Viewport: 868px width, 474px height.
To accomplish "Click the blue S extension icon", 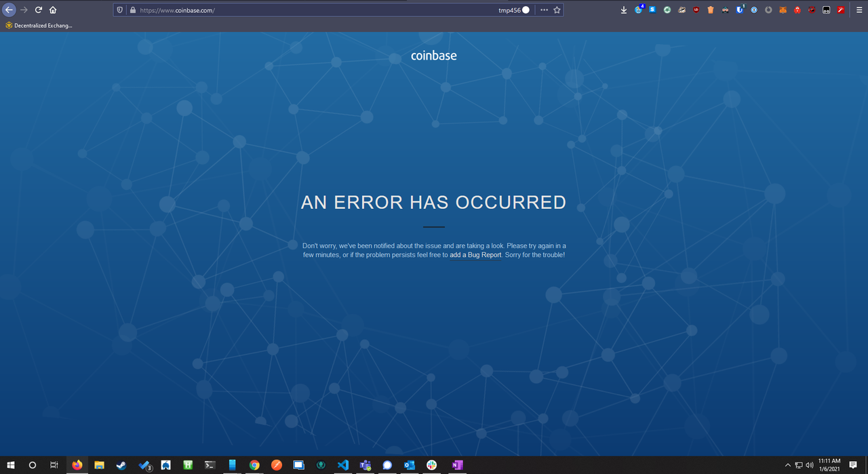I will 652,9.
